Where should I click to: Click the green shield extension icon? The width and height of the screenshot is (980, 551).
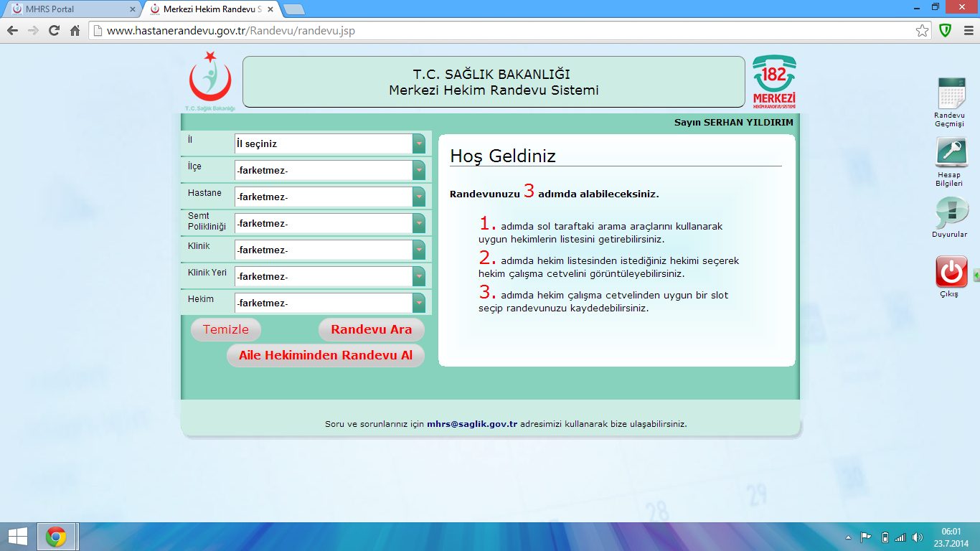click(x=945, y=31)
